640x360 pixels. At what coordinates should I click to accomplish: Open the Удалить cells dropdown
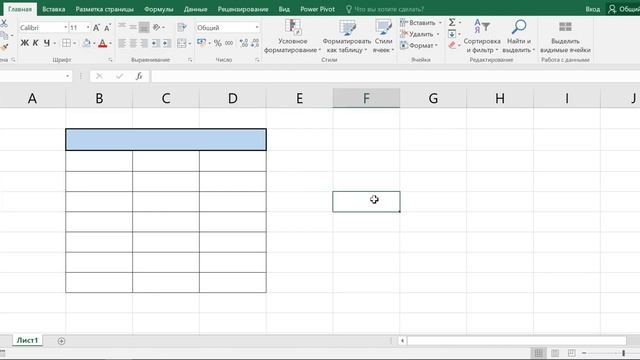[x=420, y=34]
